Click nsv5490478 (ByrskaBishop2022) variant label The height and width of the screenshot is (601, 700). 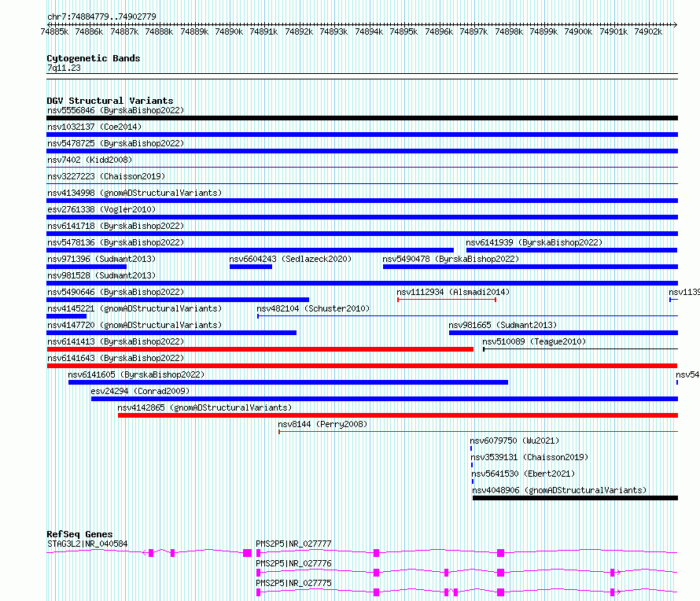[x=451, y=259]
